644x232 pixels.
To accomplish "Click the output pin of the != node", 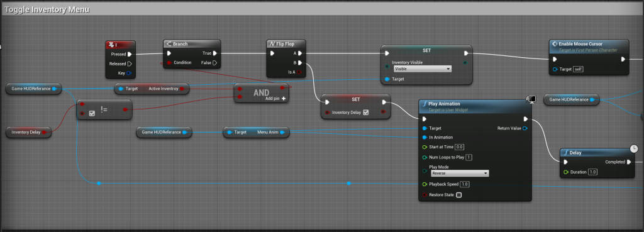I will click(125, 109).
